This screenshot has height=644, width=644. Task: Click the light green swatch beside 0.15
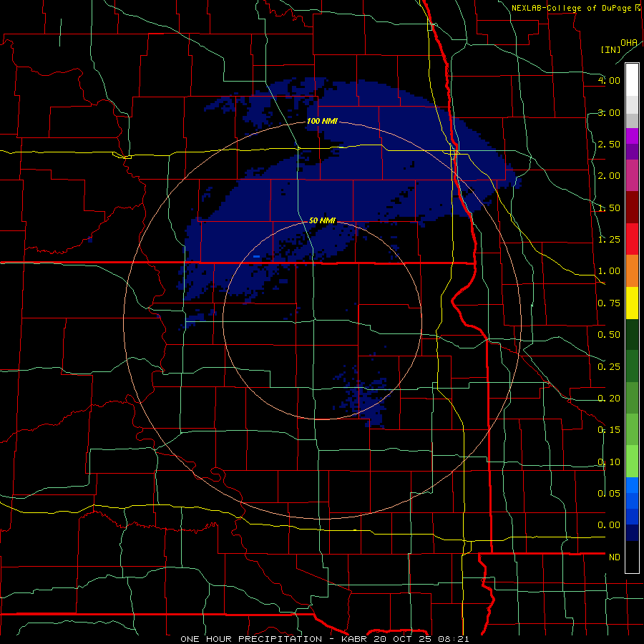632,429
